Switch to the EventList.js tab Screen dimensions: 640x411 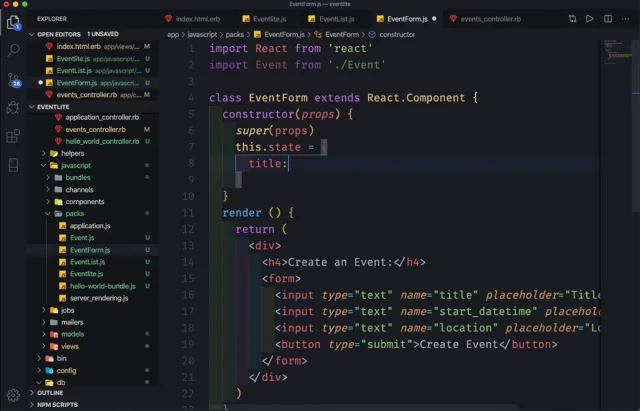coord(337,18)
